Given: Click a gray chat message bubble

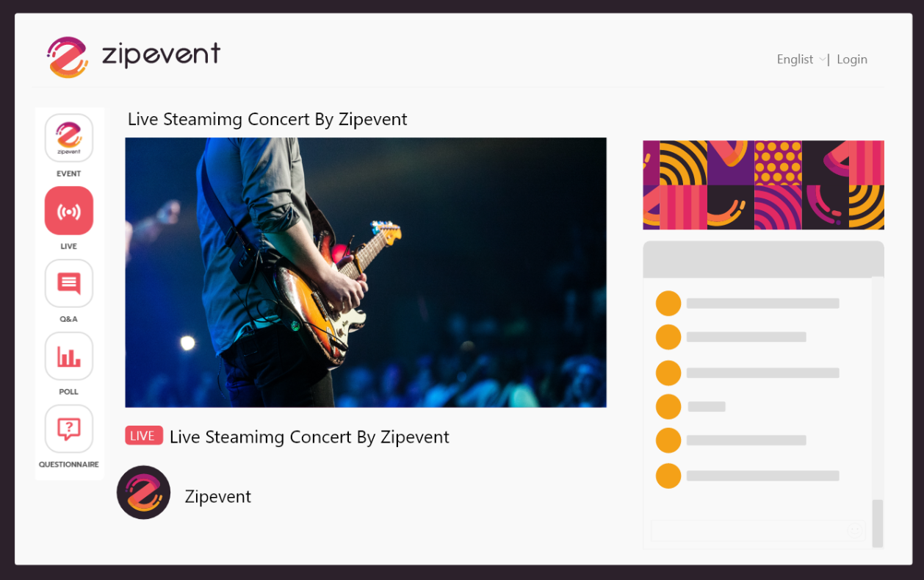Looking at the screenshot, I should [761, 302].
